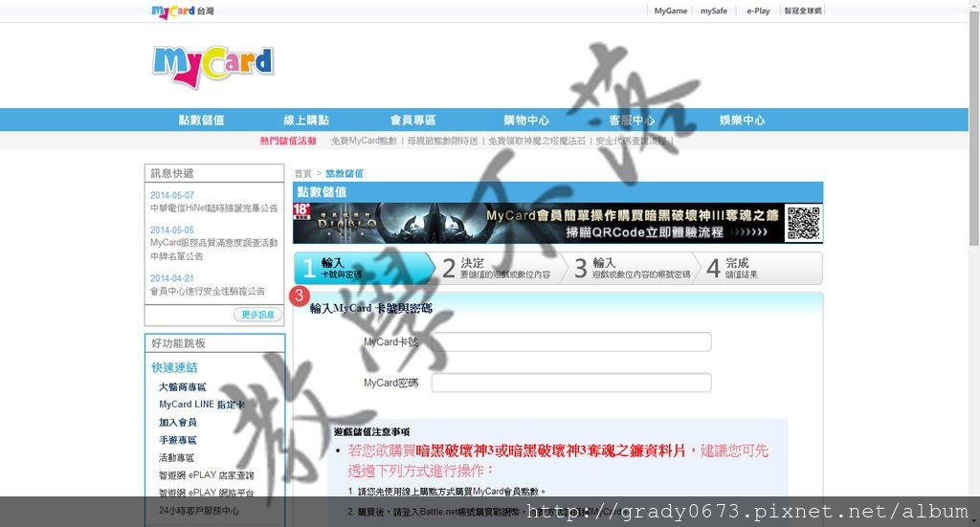The width and height of the screenshot is (980, 527).
Task: Click the 免費MyCard點數 promo link
Action: click(x=364, y=142)
